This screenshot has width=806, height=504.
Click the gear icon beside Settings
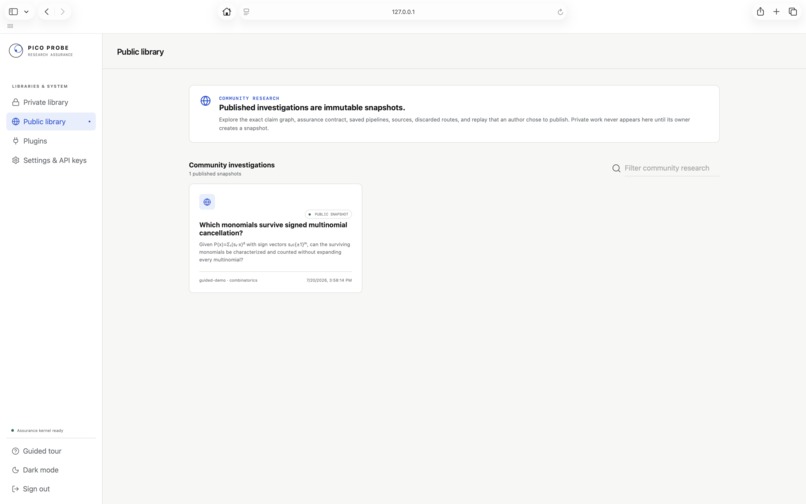[x=15, y=160]
